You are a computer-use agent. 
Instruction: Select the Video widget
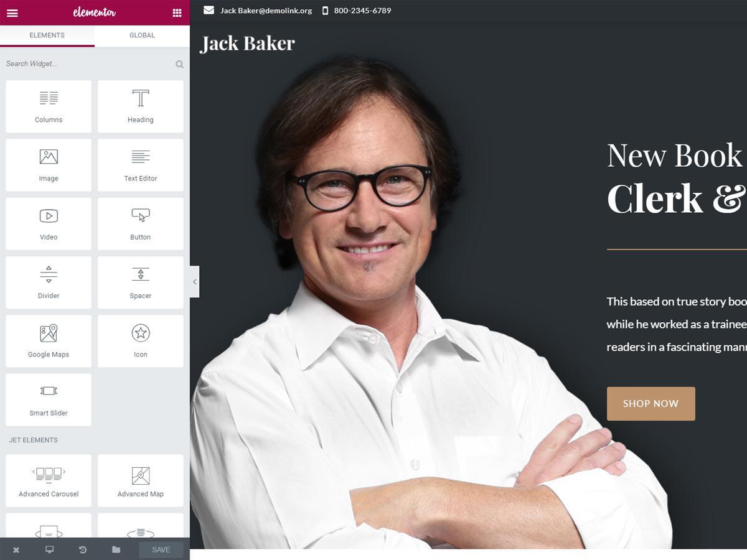click(x=49, y=224)
